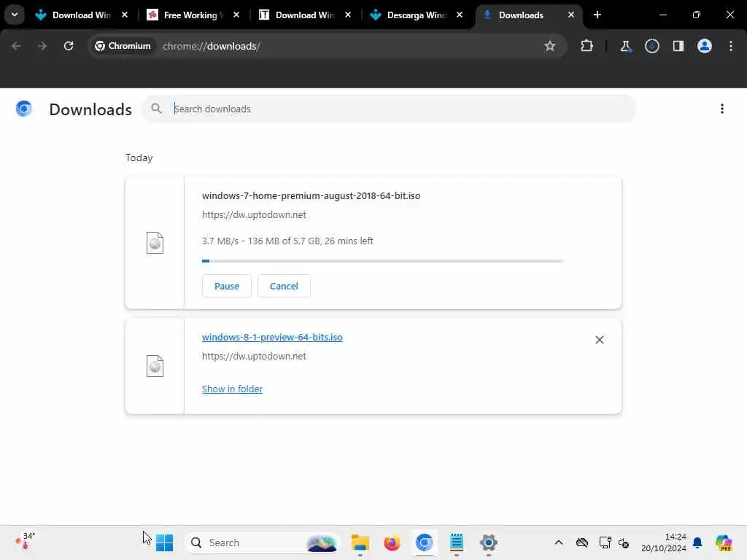Reload the downloads page

69,46
